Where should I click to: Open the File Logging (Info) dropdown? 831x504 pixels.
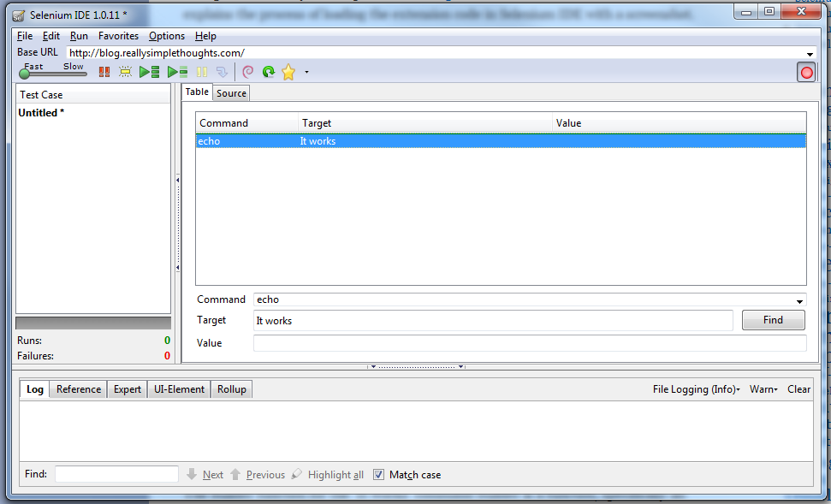pos(697,389)
